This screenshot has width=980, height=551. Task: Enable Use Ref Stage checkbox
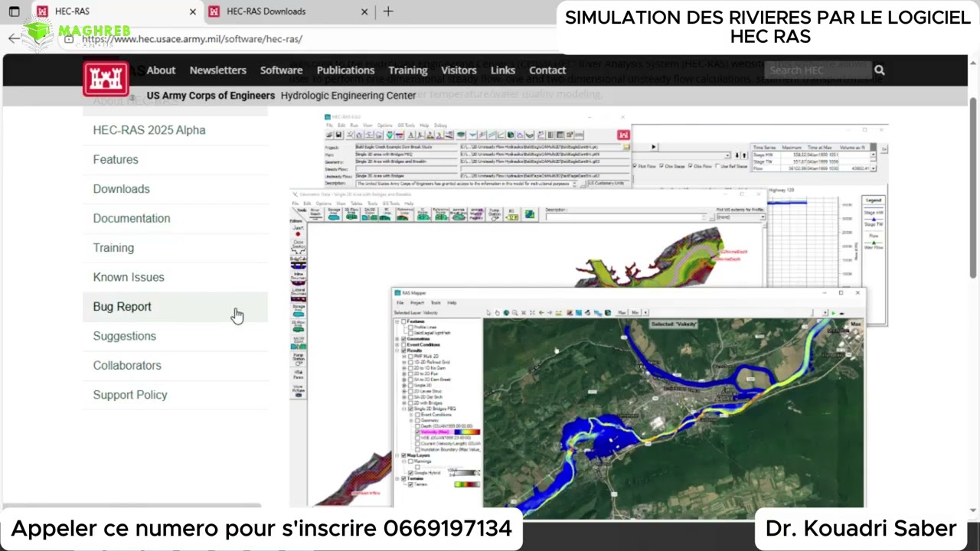[x=717, y=166]
